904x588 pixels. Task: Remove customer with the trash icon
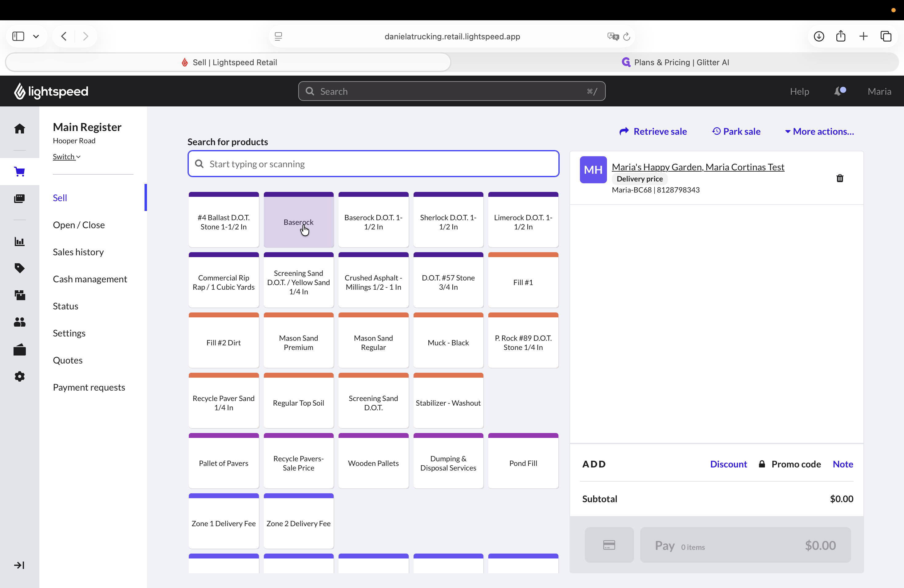pyautogui.click(x=840, y=178)
